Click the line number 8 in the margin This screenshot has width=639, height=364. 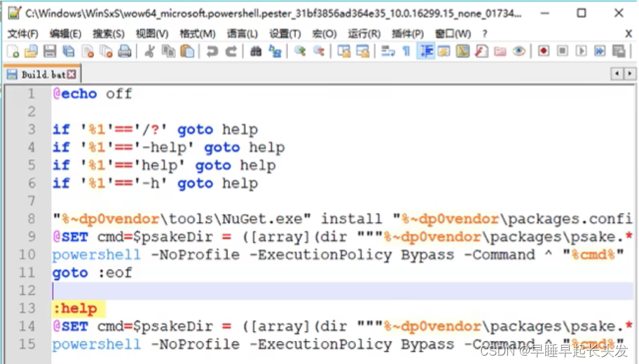(32, 218)
